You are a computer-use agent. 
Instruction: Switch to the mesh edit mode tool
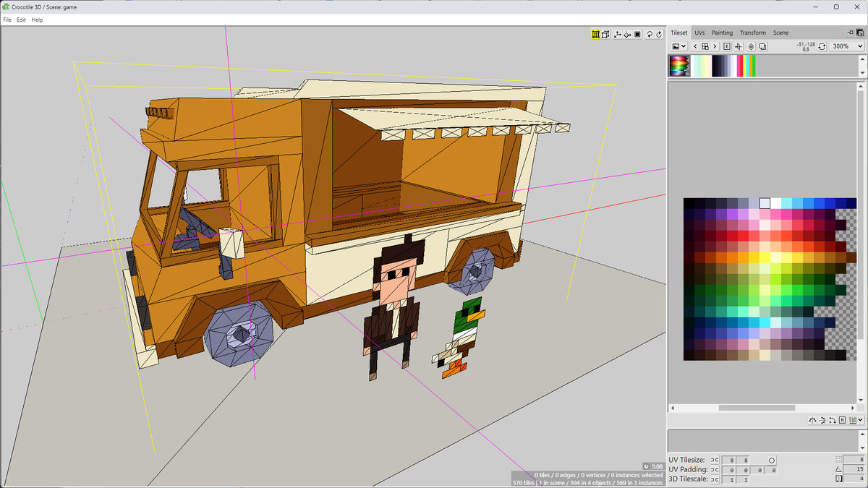[605, 34]
